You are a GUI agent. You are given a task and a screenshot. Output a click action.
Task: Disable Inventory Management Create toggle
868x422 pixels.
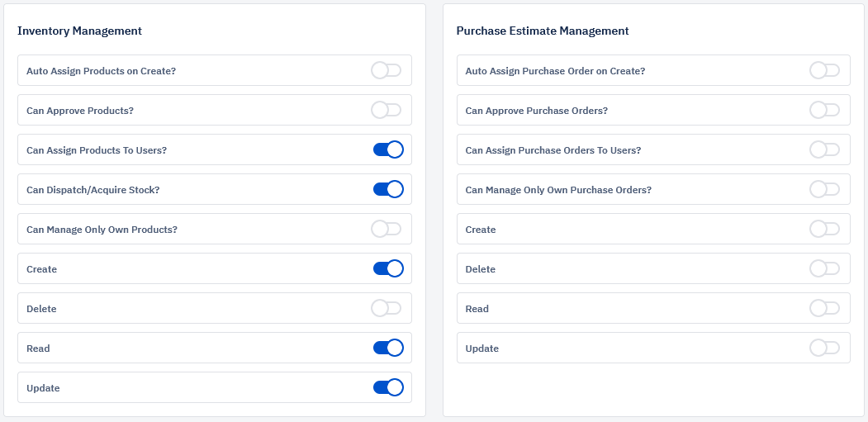coord(388,268)
